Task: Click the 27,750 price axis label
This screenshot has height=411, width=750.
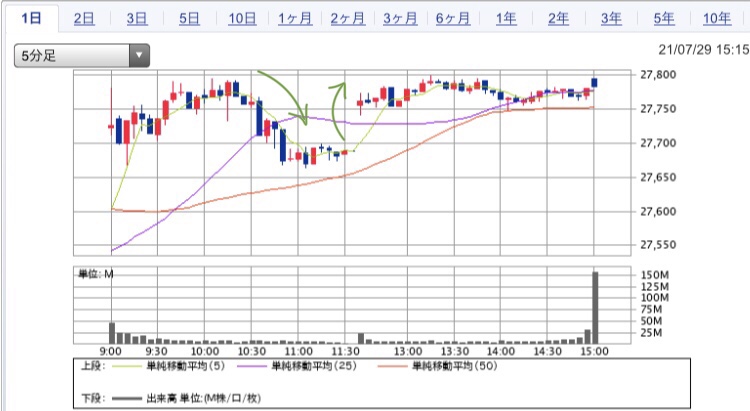Action: [x=658, y=109]
